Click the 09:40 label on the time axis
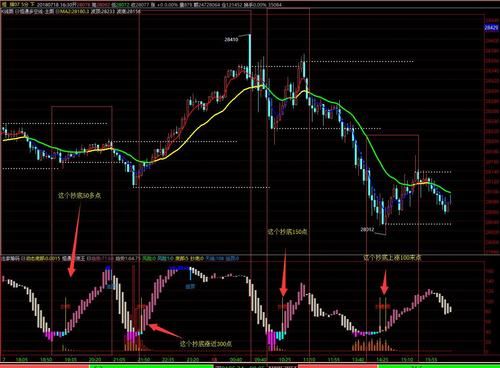This screenshot has width=500, height=368. pyautogui.click(x=261, y=360)
